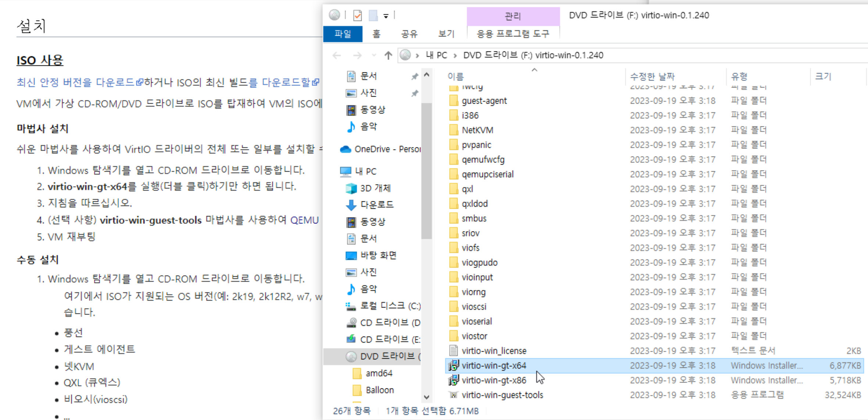Open the amd64 folder in the navigation tree

click(372, 373)
